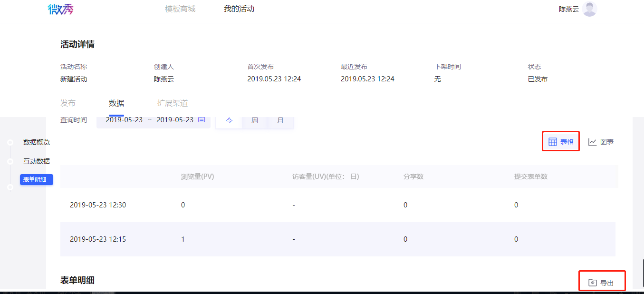Screen dimensions: 644x294
Task: Click calendar icon in date range field
Action: 202,120
